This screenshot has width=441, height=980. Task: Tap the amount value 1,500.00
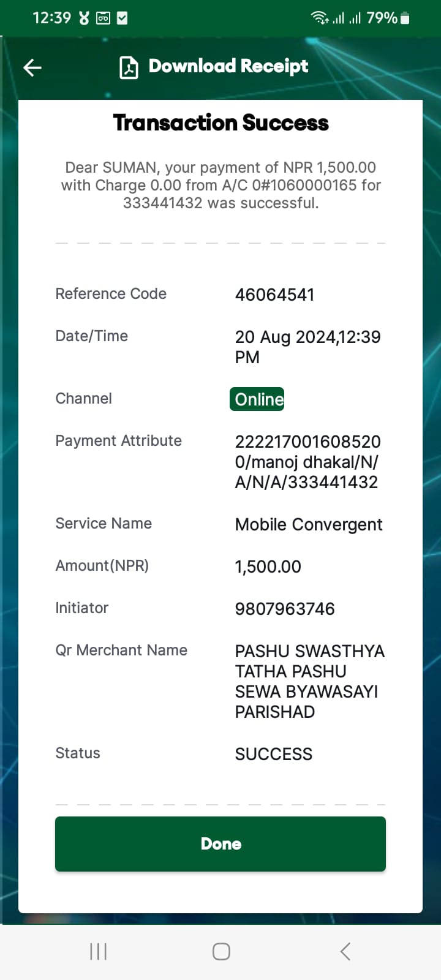268,567
